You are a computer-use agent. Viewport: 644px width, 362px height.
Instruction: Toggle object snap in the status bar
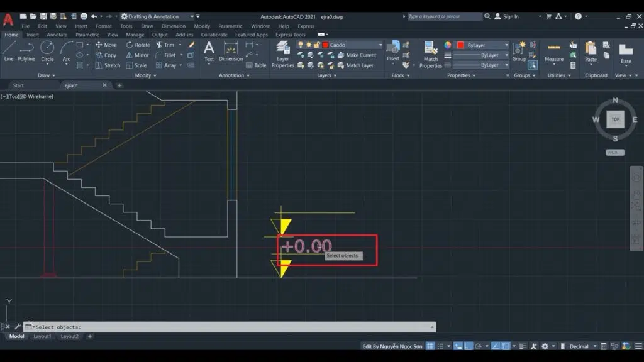click(x=505, y=346)
